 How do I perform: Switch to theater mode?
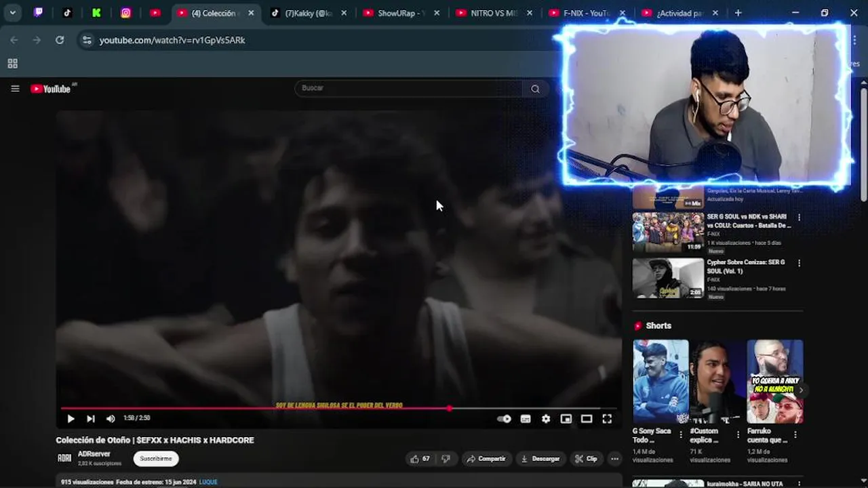point(587,419)
